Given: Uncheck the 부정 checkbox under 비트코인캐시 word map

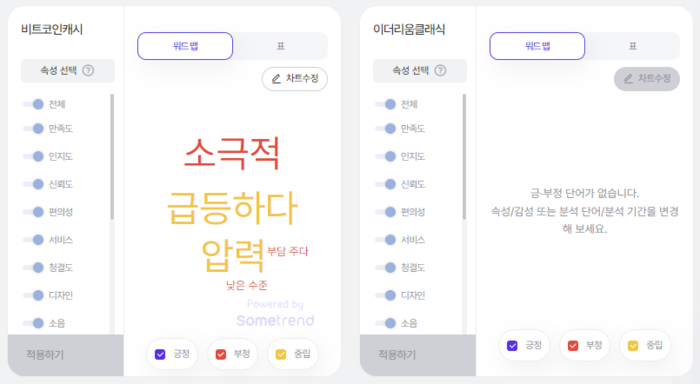Looking at the screenshot, I should 221,355.
